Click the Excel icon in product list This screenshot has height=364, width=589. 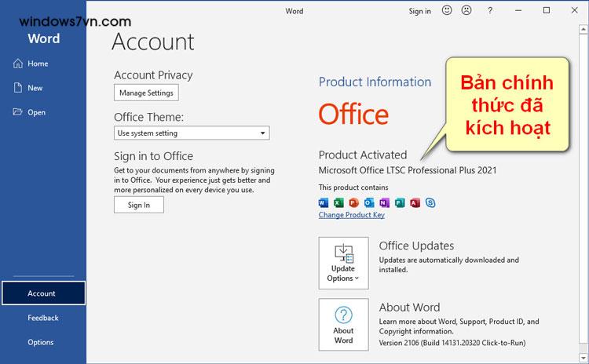click(x=338, y=202)
